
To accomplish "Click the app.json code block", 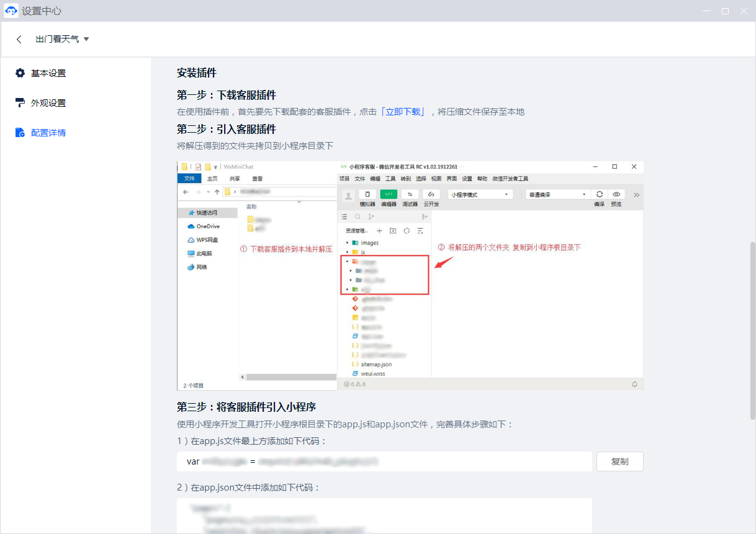I will coord(384,515).
